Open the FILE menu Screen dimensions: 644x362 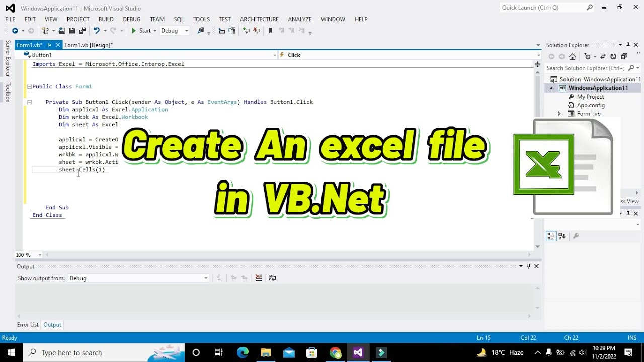pyautogui.click(x=10, y=19)
